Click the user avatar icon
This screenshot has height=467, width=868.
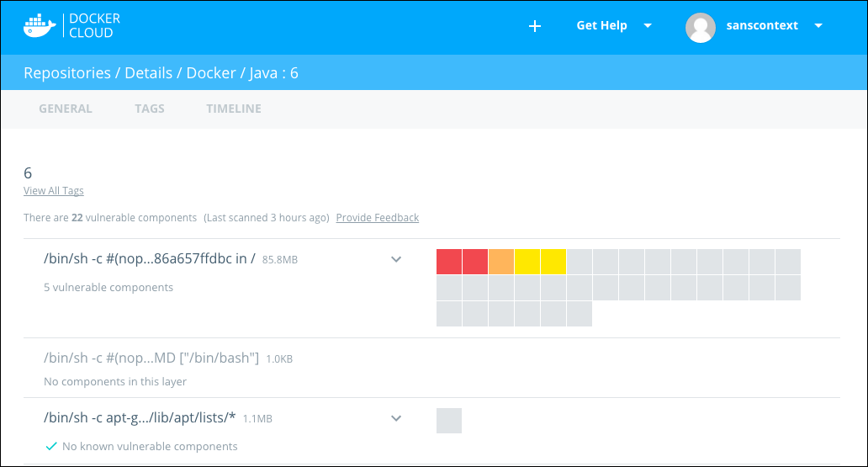701,27
